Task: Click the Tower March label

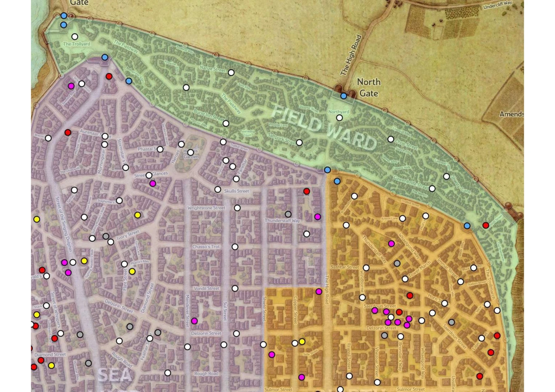Action: [x=420, y=269]
